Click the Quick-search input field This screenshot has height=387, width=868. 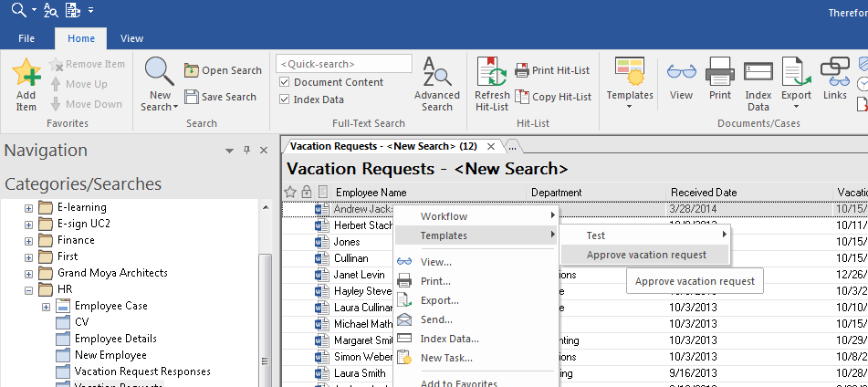click(344, 64)
